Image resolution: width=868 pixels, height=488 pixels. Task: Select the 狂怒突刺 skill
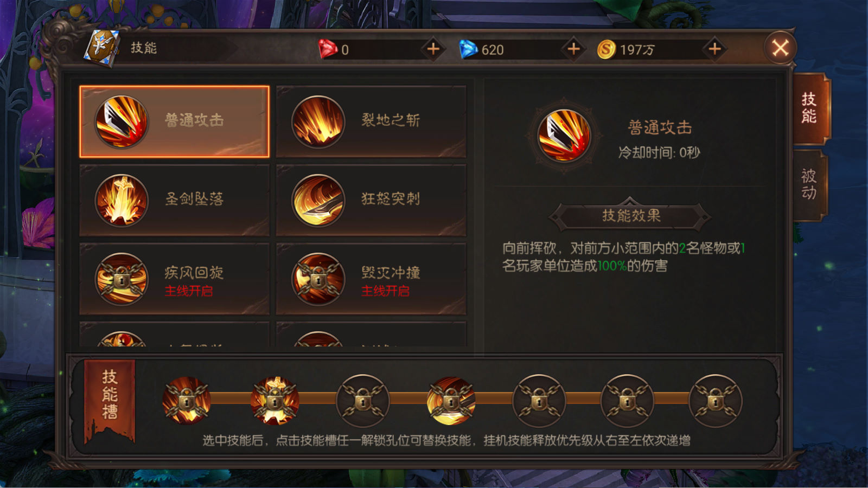371,200
